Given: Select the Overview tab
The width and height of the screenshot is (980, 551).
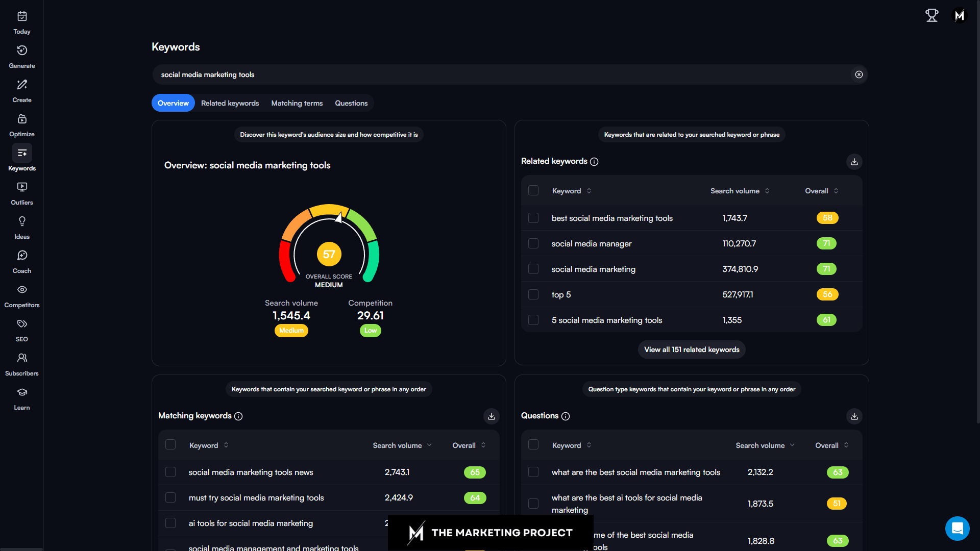Looking at the screenshot, I should tap(173, 103).
